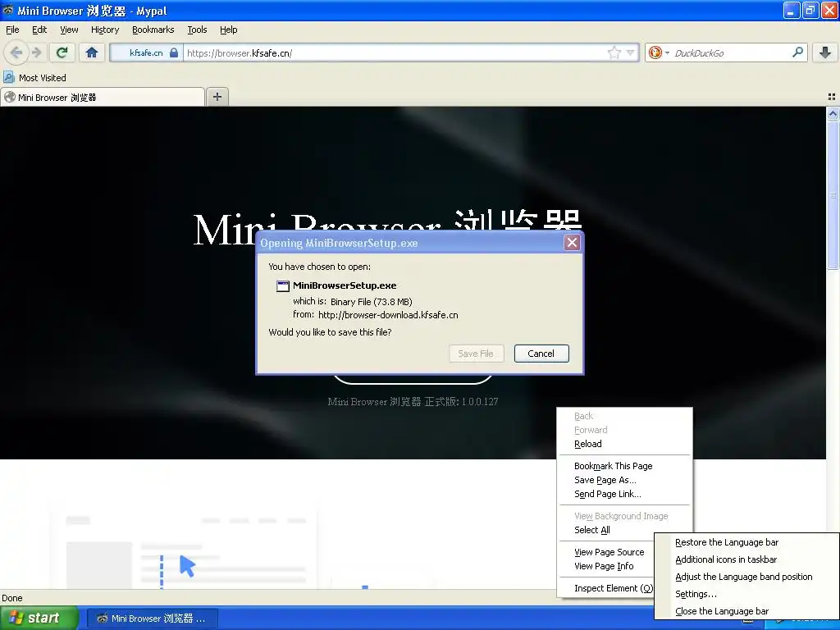Select the Mini Browser 浏览器 tab
The image size is (840, 630).
103,97
